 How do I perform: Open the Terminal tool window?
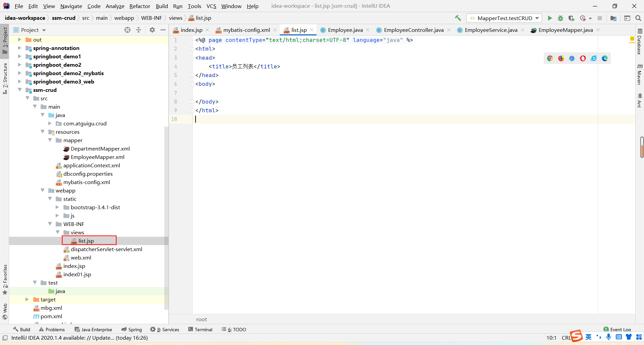coord(200,329)
